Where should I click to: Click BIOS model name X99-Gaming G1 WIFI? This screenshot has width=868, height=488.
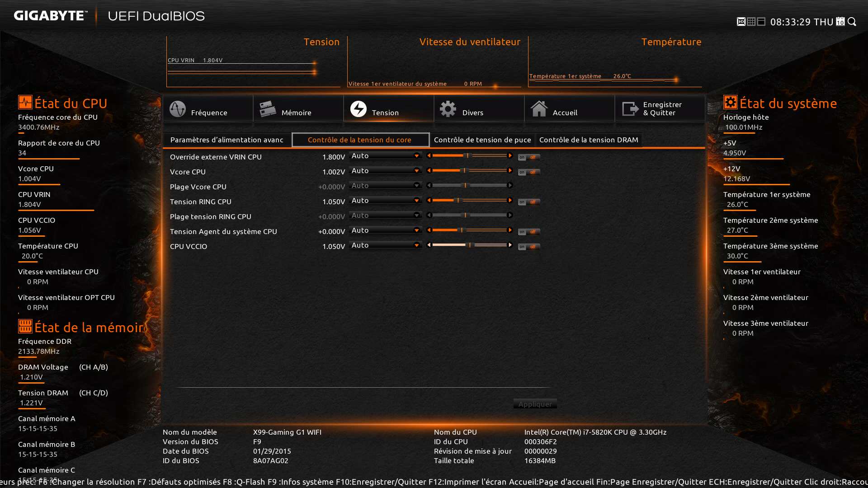pos(287,432)
